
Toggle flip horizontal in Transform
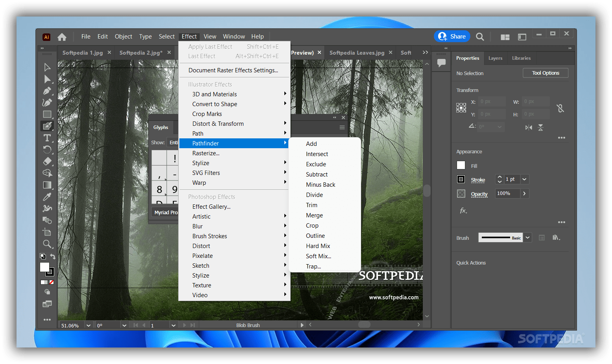pos(529,127)
